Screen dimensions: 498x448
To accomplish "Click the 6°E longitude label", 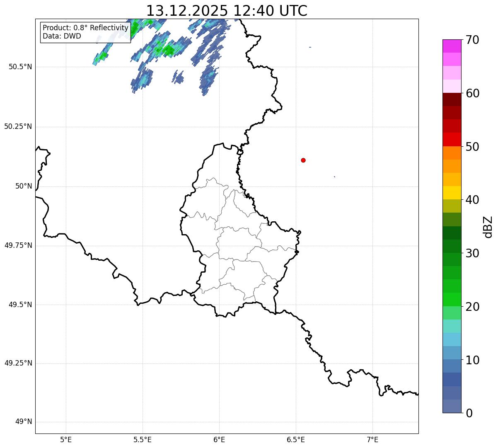I will click(219, 439).
